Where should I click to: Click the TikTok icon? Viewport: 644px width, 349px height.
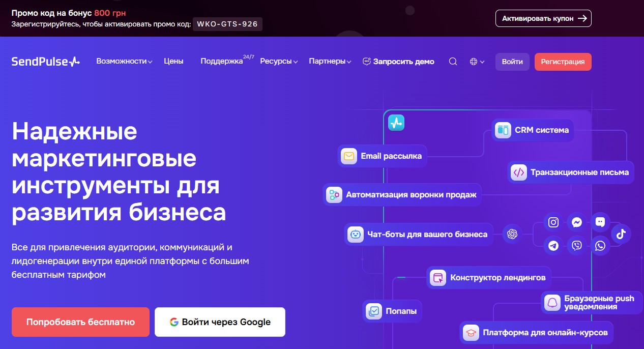pyautogui.click(x=621, y=234)
